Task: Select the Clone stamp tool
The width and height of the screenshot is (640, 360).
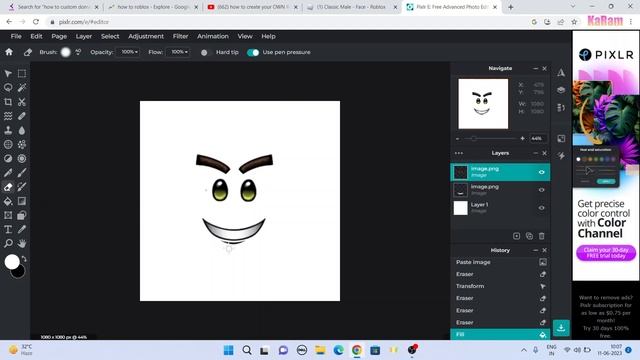Action: coord(8,130)
